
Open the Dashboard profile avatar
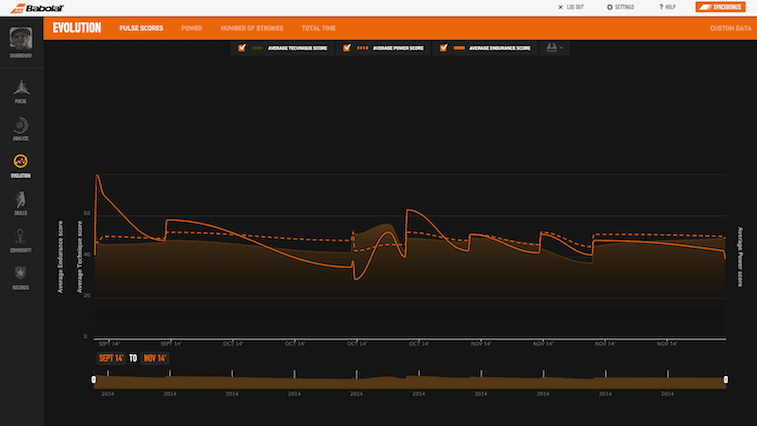point(21,38)
